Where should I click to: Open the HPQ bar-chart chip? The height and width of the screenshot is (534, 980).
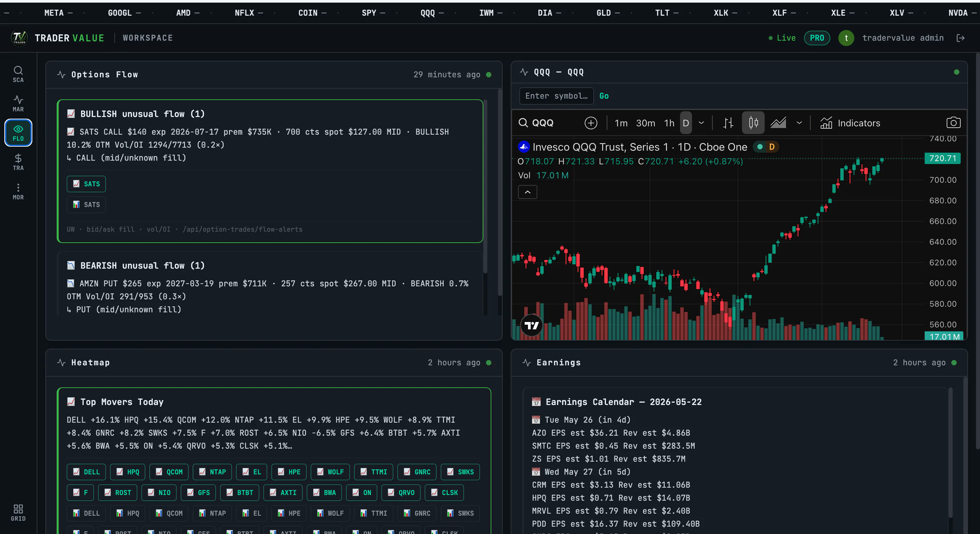pos(127,513)
